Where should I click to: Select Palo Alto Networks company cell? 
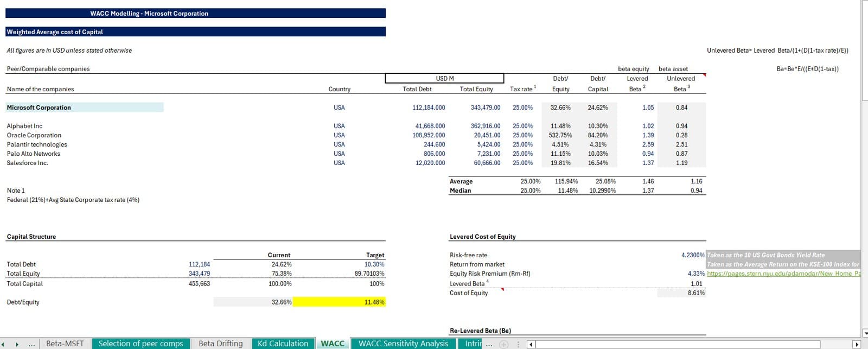click(x=33, y=154)
